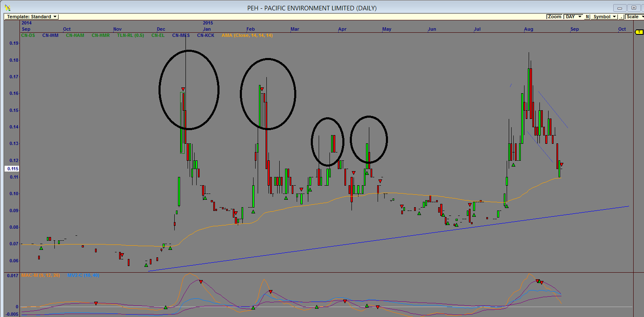
Task: Click the dot button beside Symbol
Action: pos(621,17)
